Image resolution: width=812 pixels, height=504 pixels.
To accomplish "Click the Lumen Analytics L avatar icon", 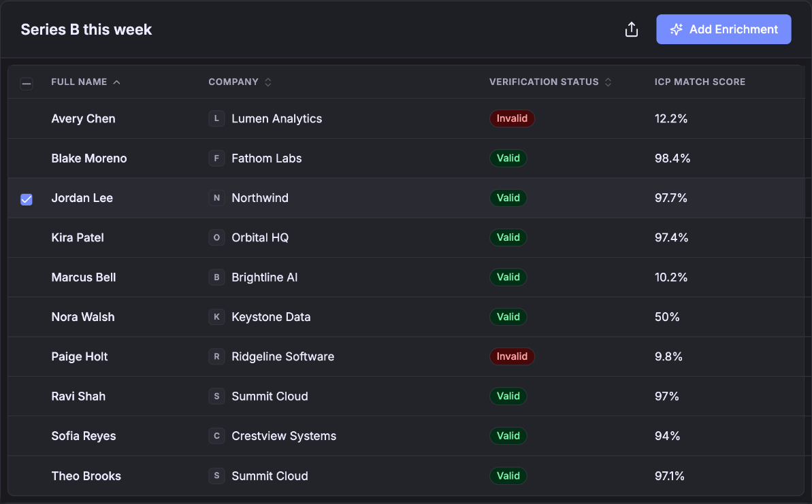I will [216, 118].
